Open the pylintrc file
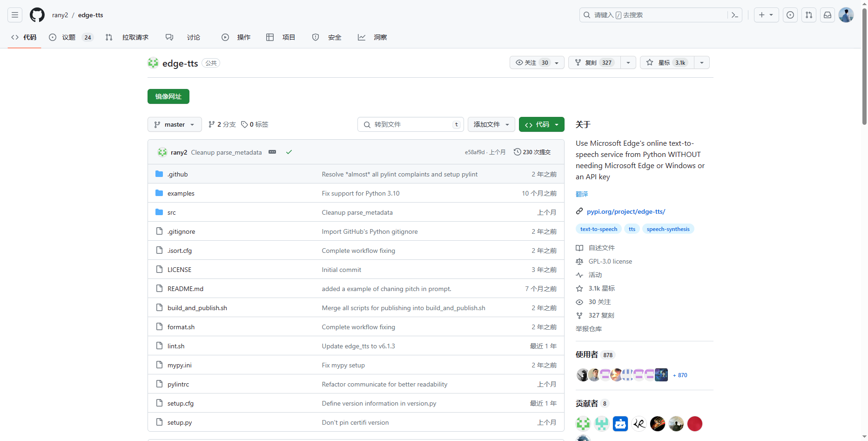This screenshot has height=441, width=868. click(178, 384)
